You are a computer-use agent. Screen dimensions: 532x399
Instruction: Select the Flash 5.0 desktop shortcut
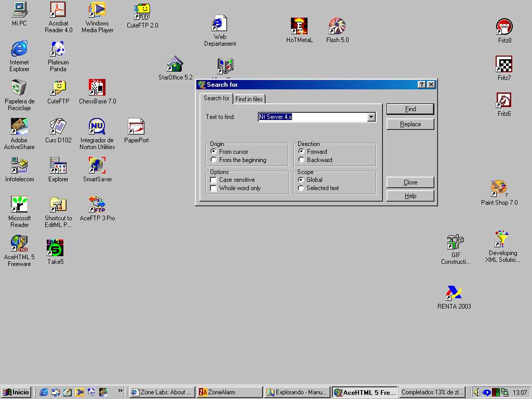[x=337, y=27]
